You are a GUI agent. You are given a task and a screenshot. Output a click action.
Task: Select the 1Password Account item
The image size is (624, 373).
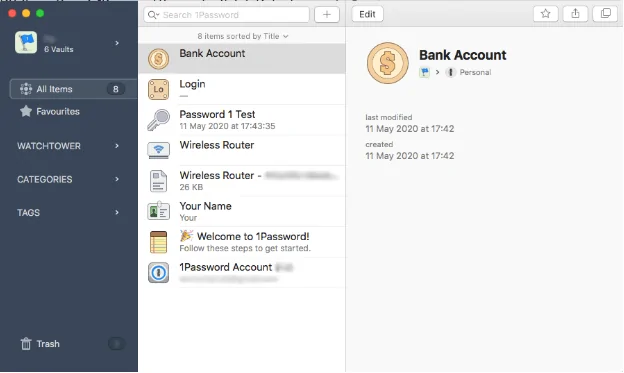(x=242, y=273)
